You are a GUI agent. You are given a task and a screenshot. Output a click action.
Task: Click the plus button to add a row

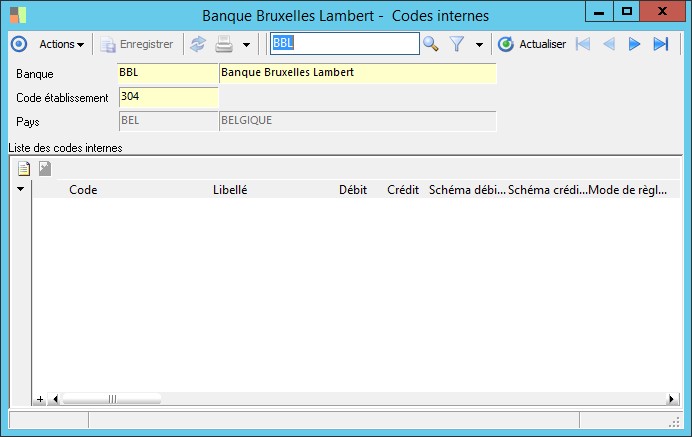coord(40,399)
